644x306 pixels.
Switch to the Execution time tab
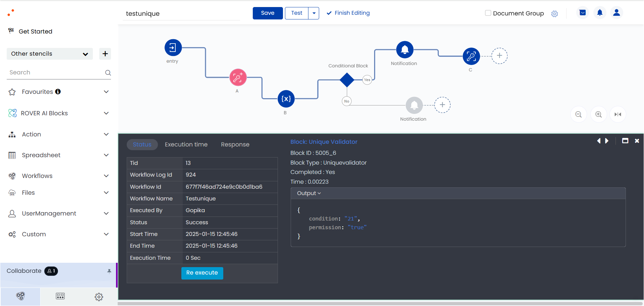(186, 144)
